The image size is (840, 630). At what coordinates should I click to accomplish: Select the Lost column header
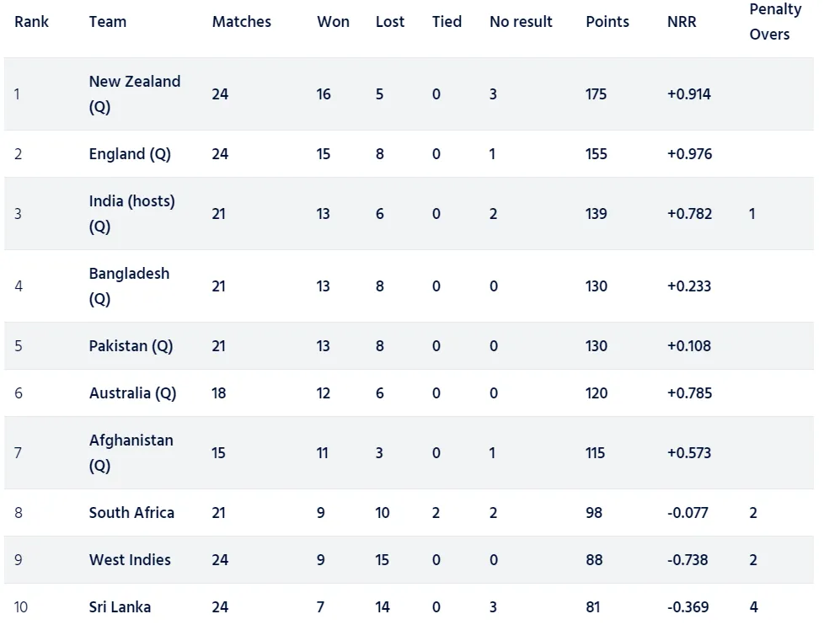pos(390,22)
